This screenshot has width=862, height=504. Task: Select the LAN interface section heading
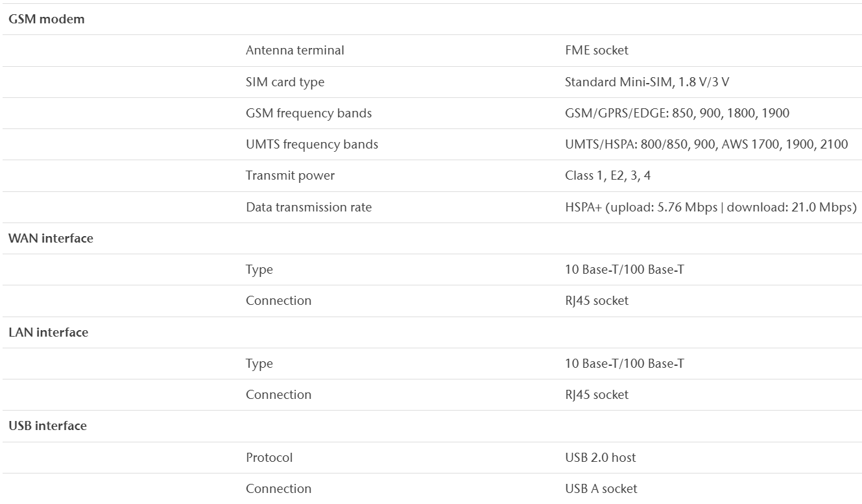[48, 332]
